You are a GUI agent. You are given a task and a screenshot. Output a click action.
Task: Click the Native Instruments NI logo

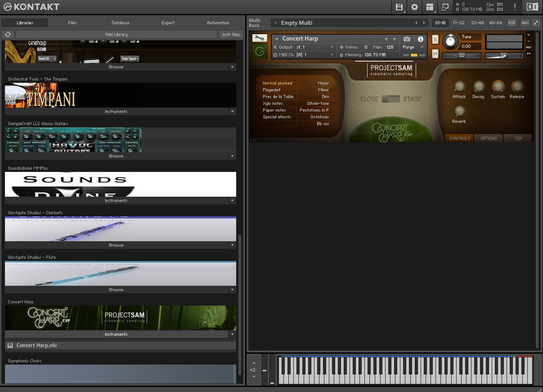pyautogui.click(x=532, y=7)
